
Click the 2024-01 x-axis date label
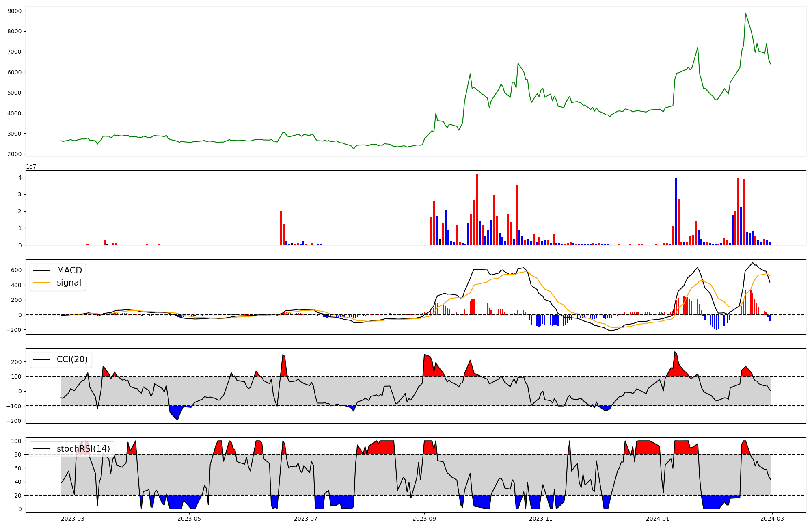click(x=658, y=518)
